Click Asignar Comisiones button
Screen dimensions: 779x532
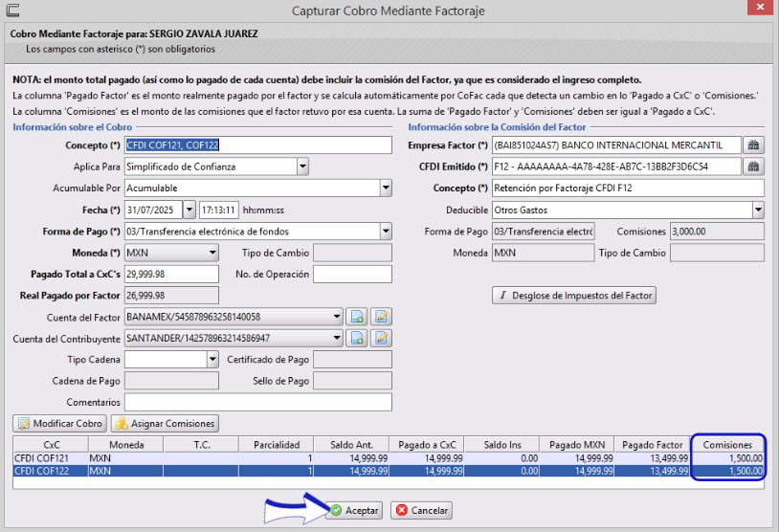[x=165, y=423]
